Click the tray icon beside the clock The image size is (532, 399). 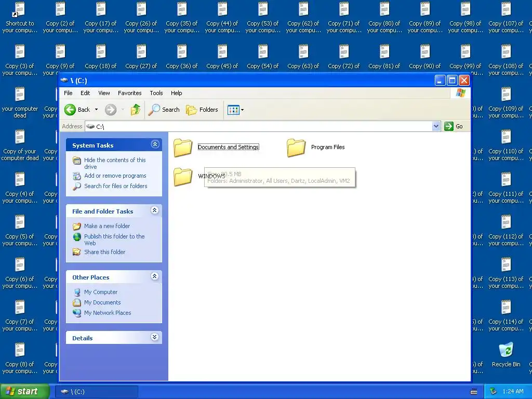click(x=493, y=392)
